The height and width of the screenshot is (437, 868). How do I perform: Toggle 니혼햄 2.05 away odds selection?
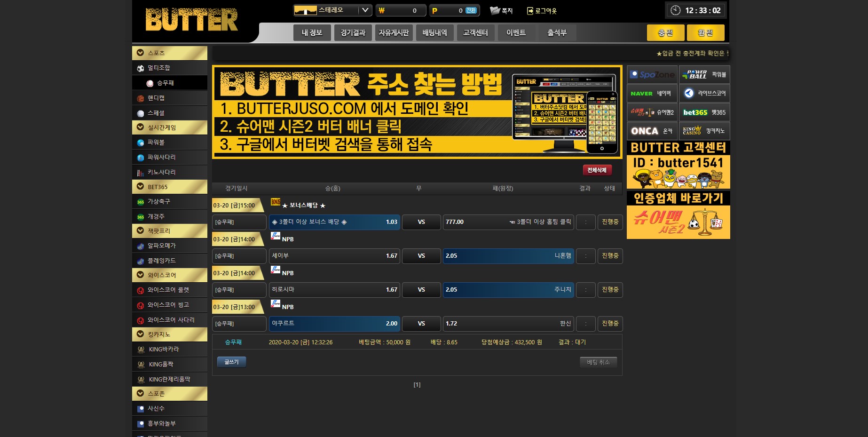[508, 256]
